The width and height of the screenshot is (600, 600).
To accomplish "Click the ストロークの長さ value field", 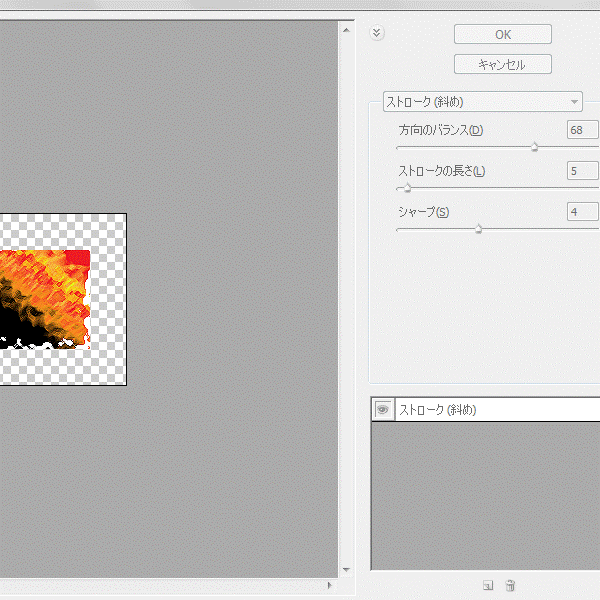I will click(x=583, y=171).
